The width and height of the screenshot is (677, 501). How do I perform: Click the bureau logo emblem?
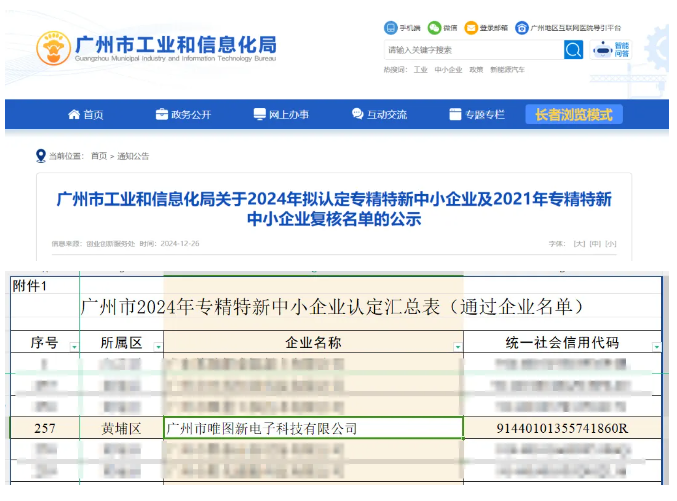click(x=53, y=48)
